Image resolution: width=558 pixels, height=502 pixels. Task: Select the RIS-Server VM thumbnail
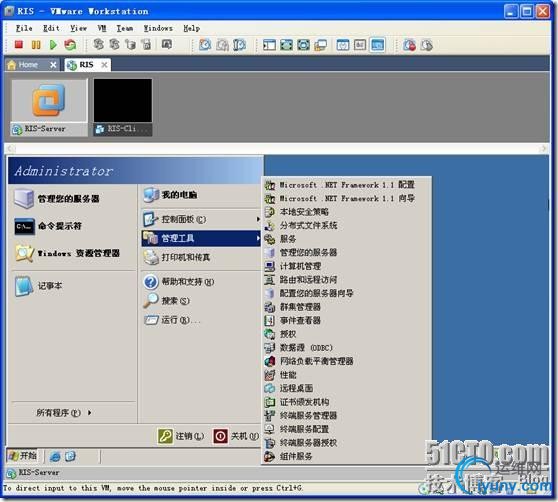pyautogui.click(x=49, y=107)
